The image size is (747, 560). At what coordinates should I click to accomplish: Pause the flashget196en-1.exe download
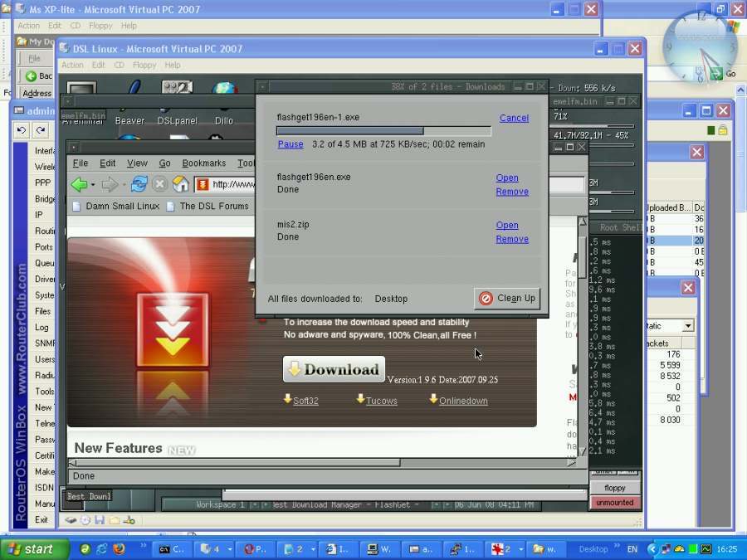pyautogui.click(x=290, y=144)
